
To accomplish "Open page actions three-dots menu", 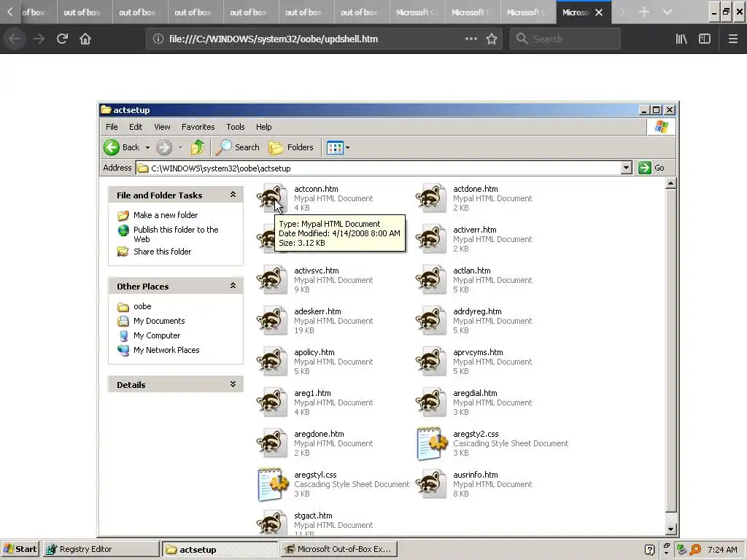I will coord(471,39).
